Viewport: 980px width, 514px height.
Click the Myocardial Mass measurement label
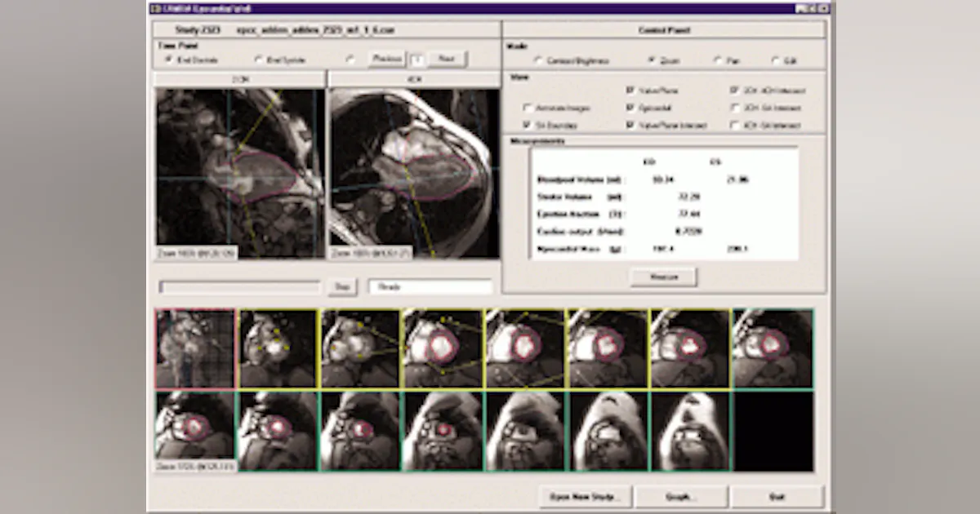580,248
